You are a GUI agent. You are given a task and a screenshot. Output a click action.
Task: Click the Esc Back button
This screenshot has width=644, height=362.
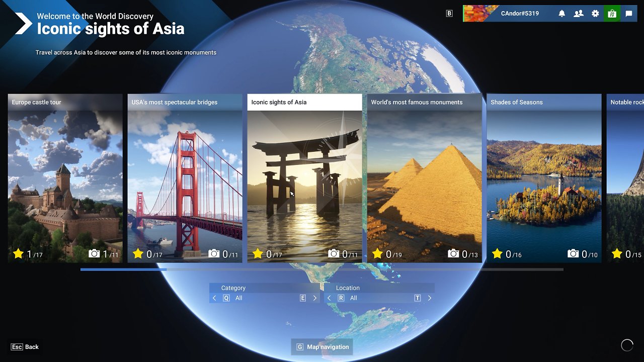coord(25,347)
